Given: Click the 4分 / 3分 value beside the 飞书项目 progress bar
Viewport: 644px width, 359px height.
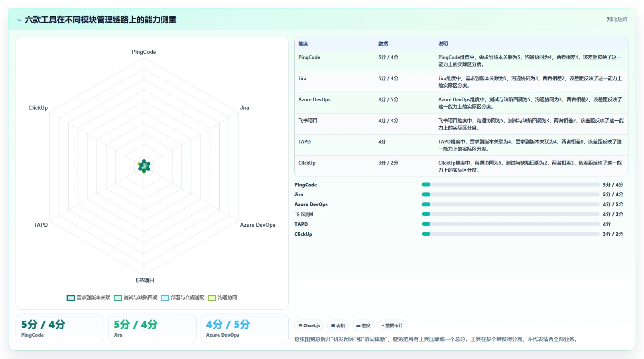Looking at the screenshot, I should (x=613, y=214).
